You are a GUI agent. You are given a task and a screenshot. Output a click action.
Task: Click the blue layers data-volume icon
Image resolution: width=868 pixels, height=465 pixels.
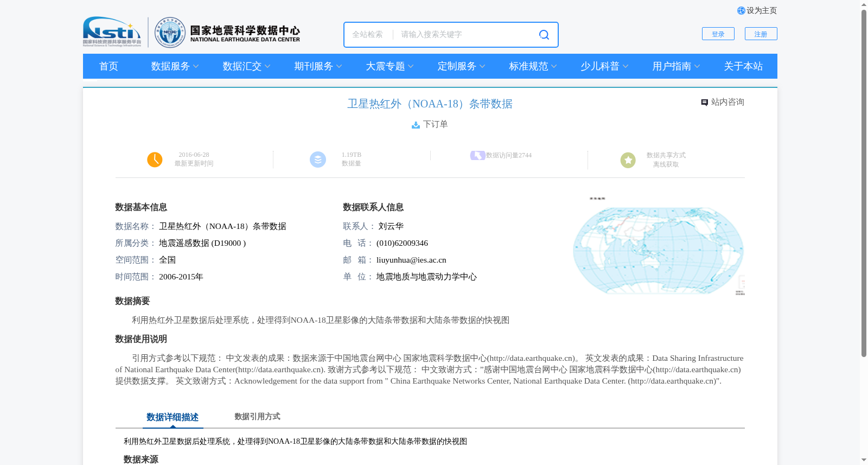click(x=318, y=160)
